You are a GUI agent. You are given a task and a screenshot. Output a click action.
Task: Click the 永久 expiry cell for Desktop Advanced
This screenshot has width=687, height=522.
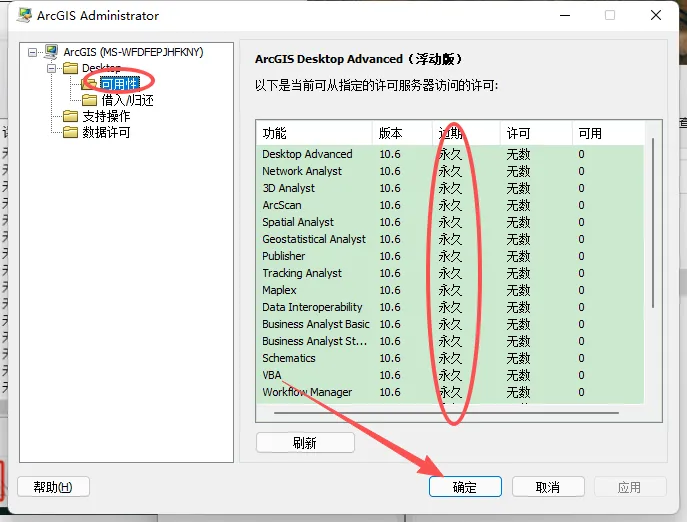pos(450,154)
